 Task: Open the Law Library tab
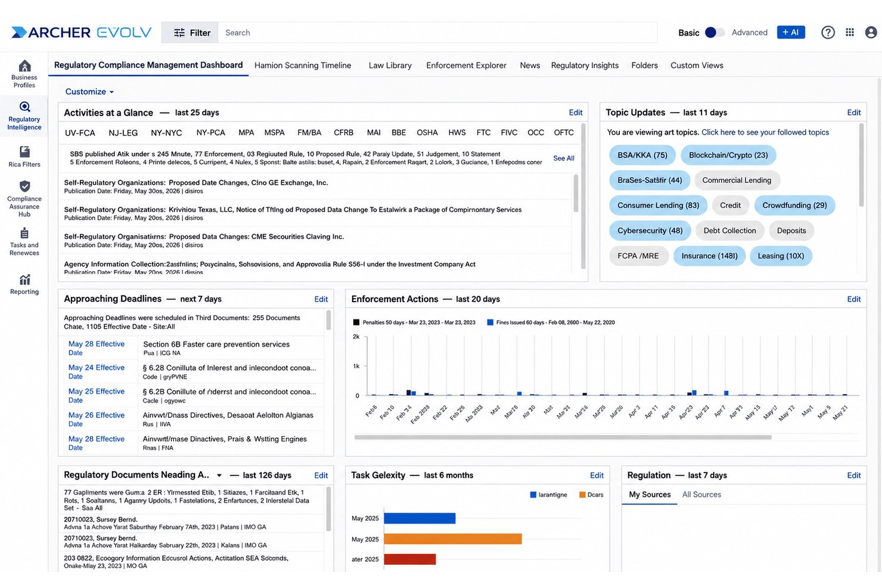tap(390, 66)
